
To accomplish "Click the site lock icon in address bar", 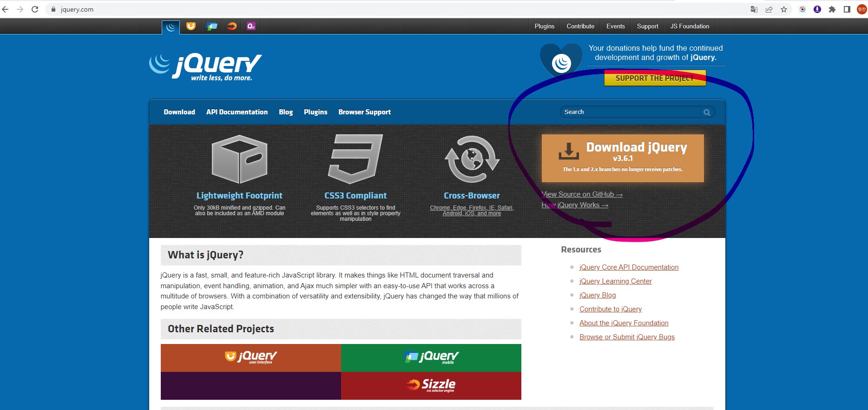I will [x=53, y=9].
